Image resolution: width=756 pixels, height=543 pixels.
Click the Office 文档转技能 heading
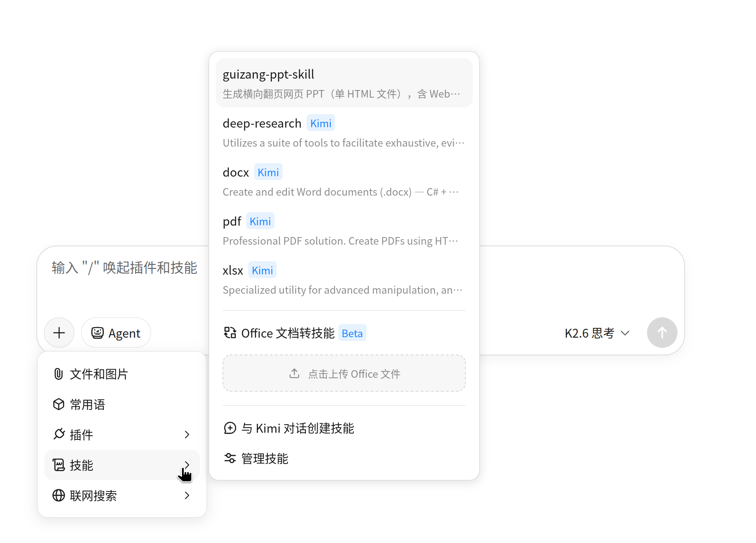(x=288, y=333)
